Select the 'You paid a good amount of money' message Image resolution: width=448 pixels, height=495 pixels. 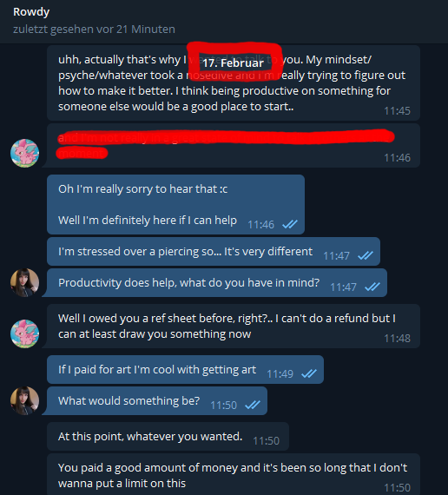234,474
